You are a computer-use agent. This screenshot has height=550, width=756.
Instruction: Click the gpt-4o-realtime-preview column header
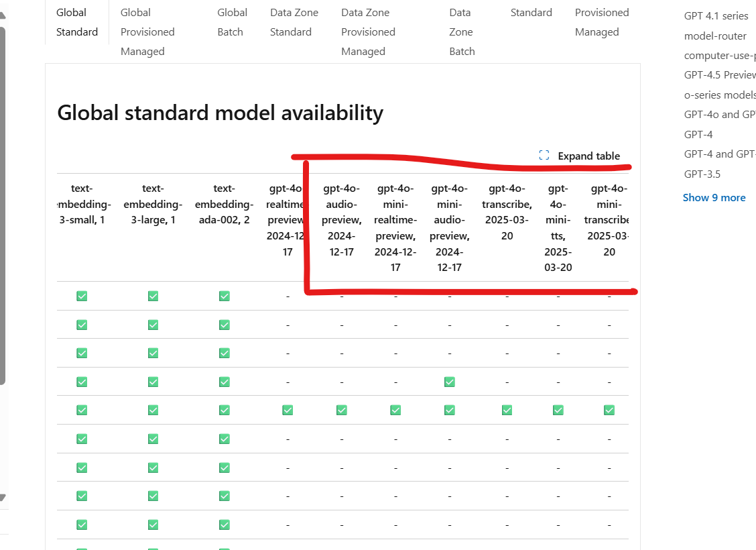tap(286, 220)
